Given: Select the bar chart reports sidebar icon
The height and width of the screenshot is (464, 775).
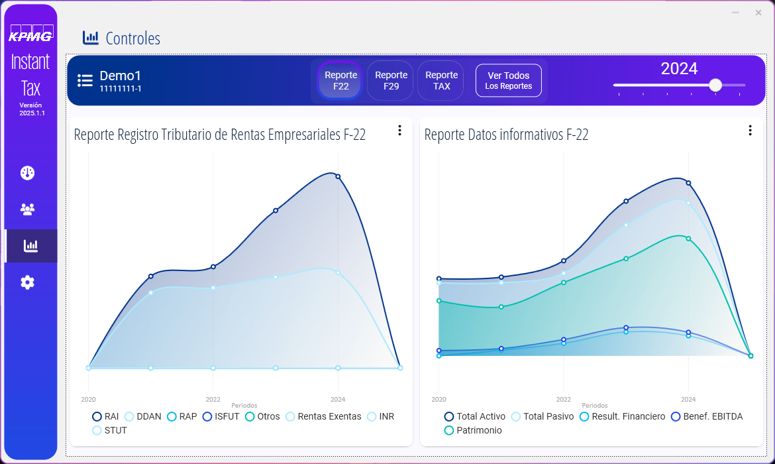Looking at the screenshot, I should tap(30, 246).
